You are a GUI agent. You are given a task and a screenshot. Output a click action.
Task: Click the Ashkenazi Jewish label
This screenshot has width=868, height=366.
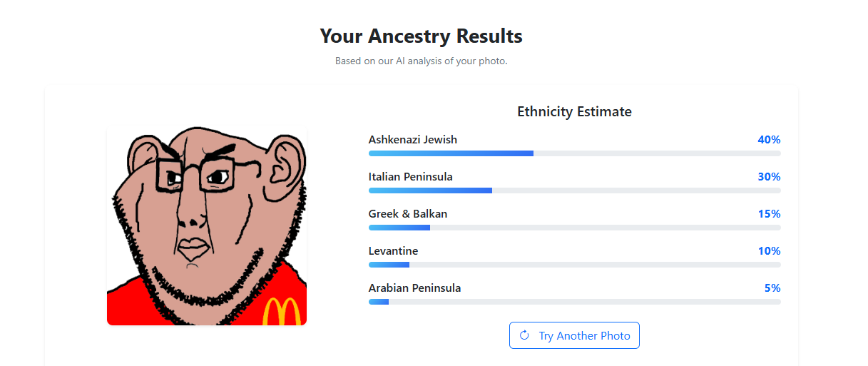coord(413,140)
